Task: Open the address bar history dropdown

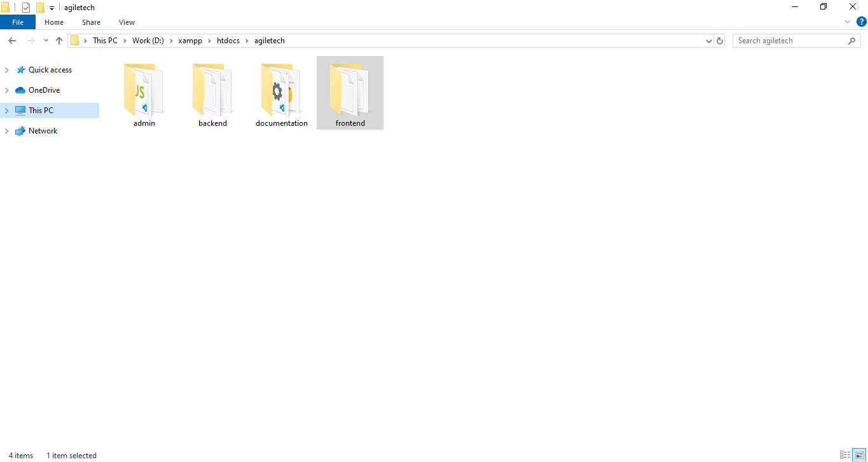Action: coord(709,41)
